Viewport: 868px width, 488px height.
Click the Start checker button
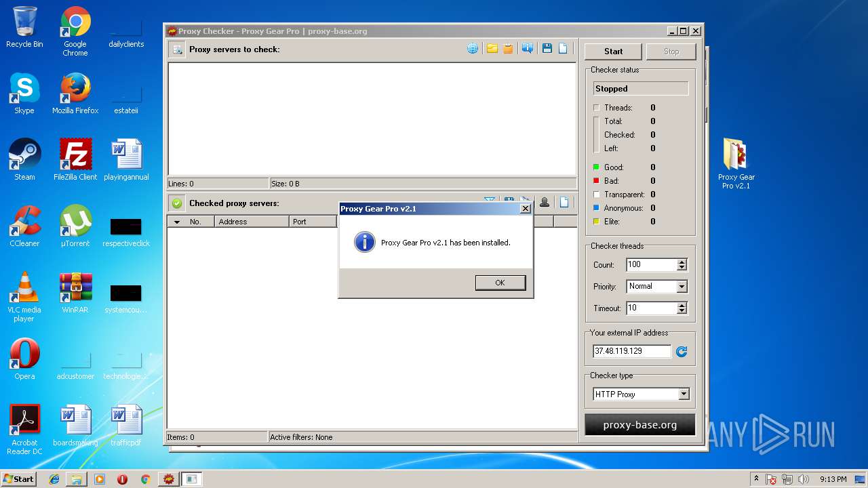point(613,52)
